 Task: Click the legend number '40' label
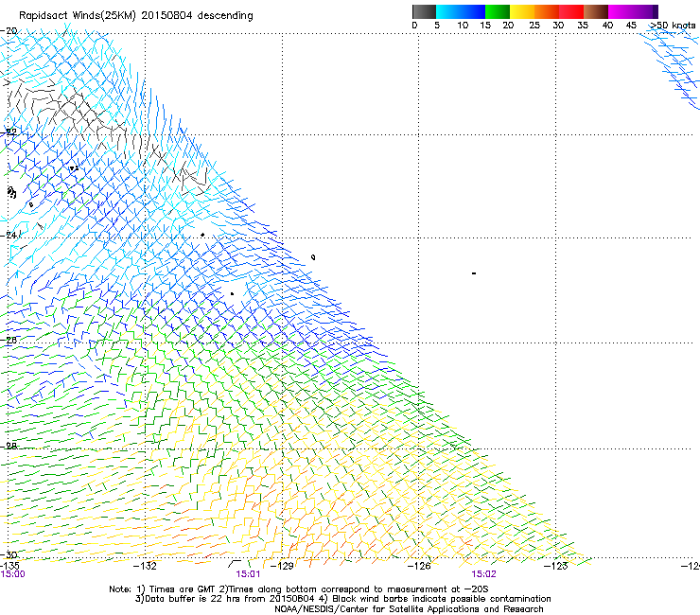pyautogui.click(x=607, y=26)
